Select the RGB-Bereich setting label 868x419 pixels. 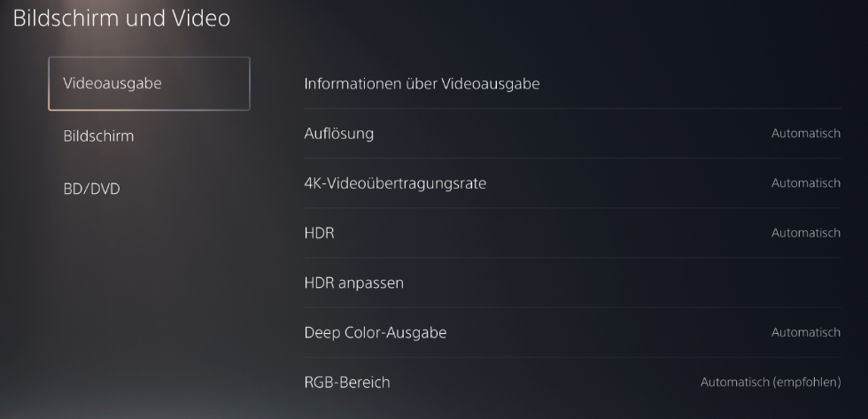(346, 383)
